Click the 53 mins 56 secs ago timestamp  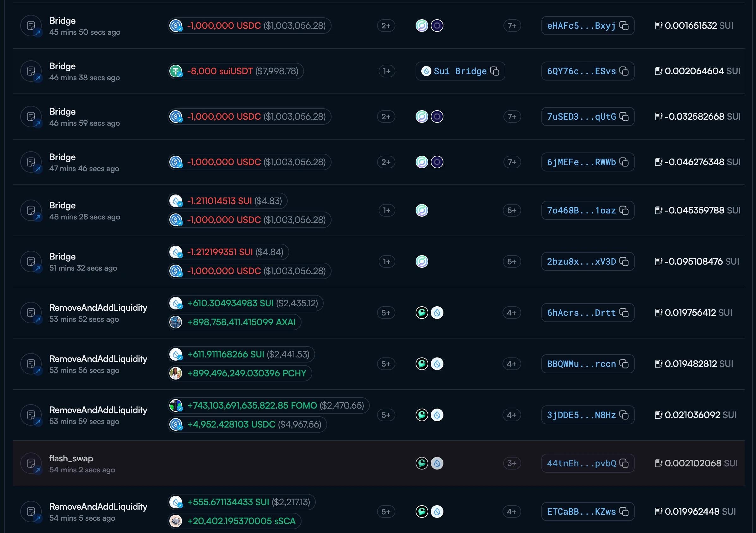click(x=84, y=370)
